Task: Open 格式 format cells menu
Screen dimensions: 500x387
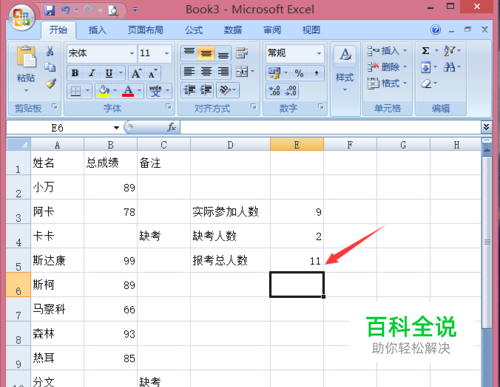Action: (387, 83)
